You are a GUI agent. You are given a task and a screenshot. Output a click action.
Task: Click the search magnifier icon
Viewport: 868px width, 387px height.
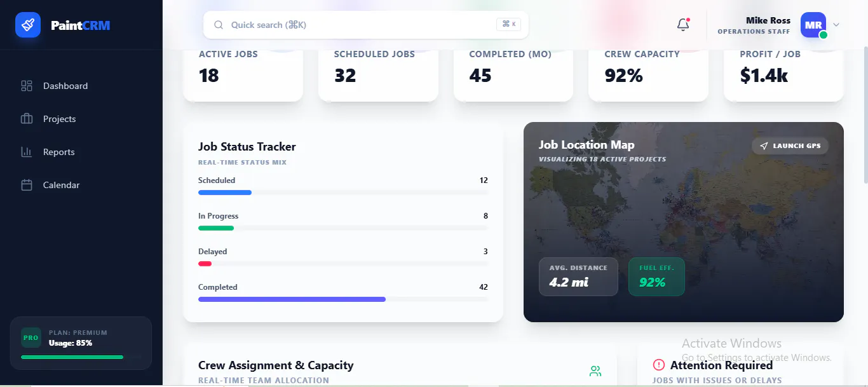(x=219, y=25)
